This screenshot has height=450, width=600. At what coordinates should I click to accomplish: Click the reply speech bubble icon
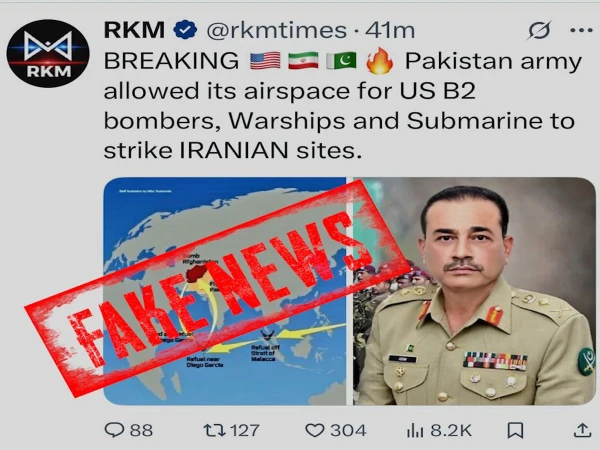(x=114, y=430)
